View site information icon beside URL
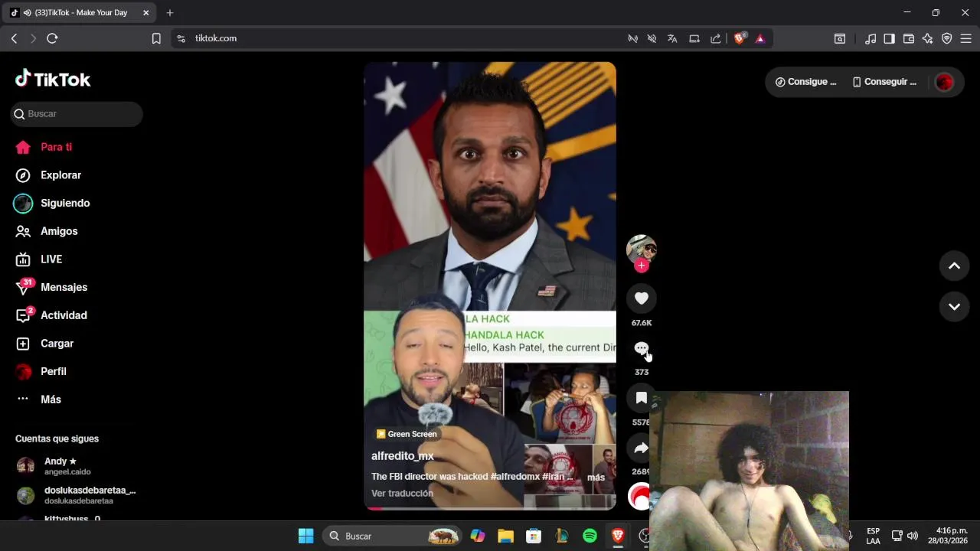 (181, 38)
